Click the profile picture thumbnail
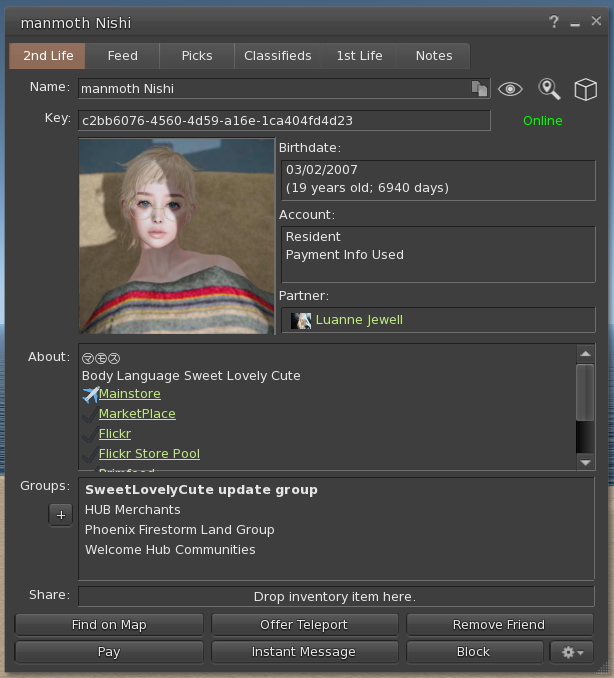The image size is (614, 678). 176,236
